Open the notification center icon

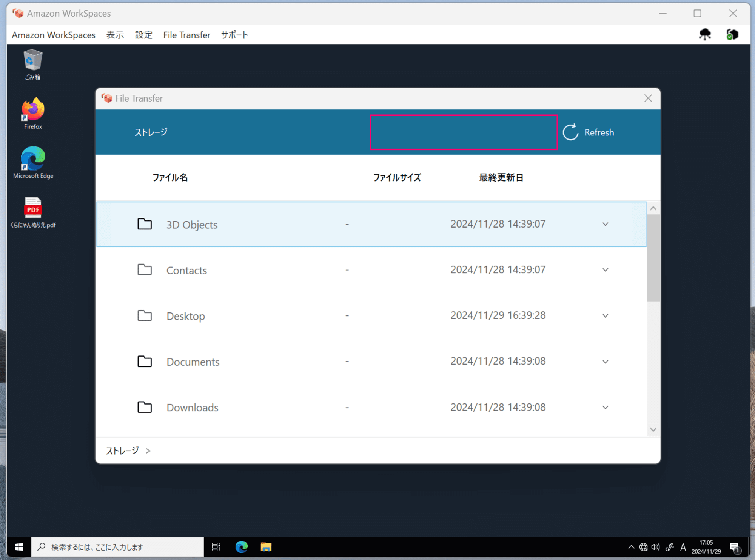click(x=734, y=547)
